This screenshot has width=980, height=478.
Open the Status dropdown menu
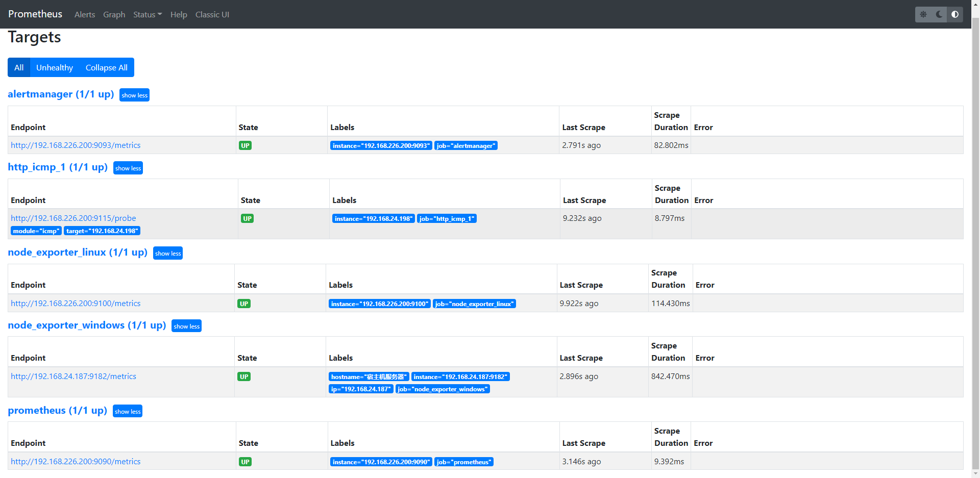[x=147, y=15]
